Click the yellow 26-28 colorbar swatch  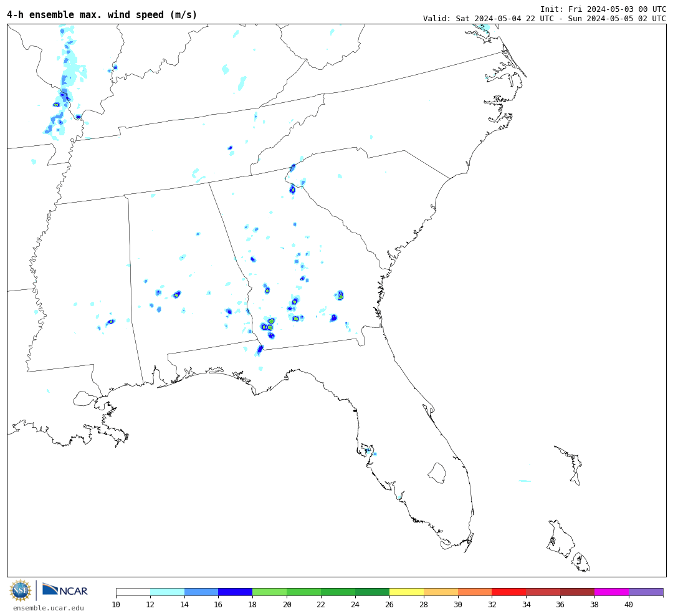coord(406,592)
